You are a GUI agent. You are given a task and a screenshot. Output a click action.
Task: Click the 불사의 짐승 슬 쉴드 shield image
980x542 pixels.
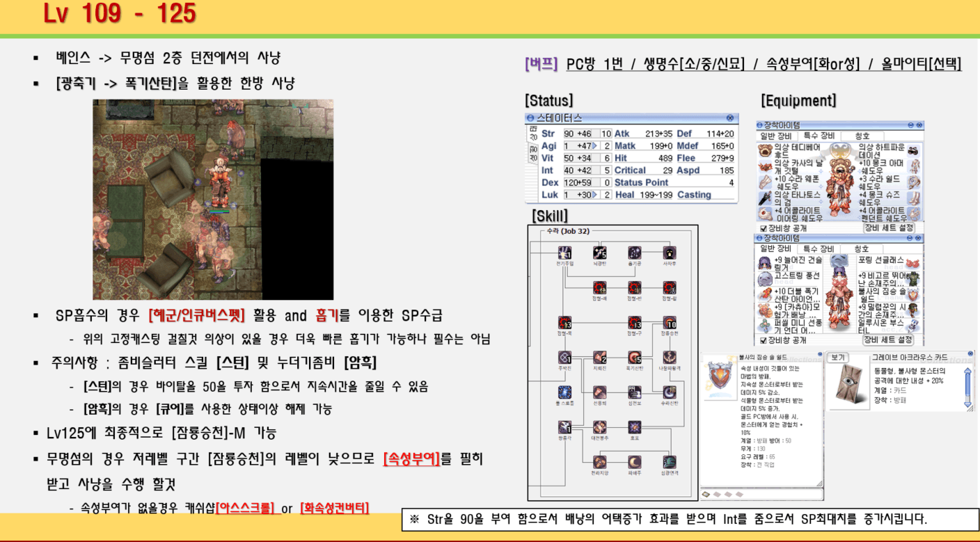click(720, 376)
